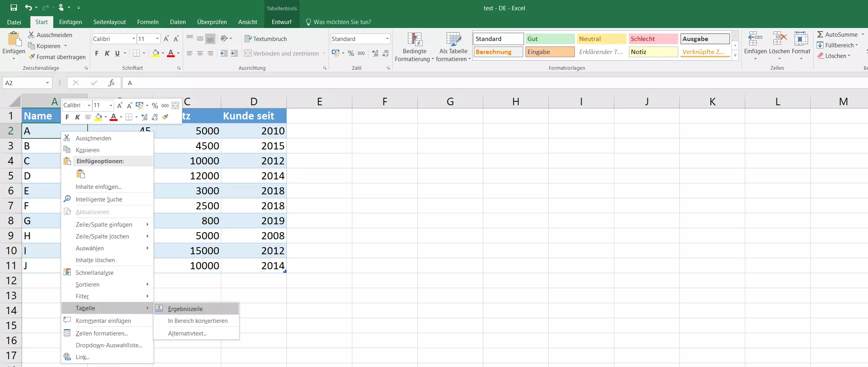Click in the formula bar field
This screenshot has width=868, height=367.
pyautogui.click(x=495, y=83)
